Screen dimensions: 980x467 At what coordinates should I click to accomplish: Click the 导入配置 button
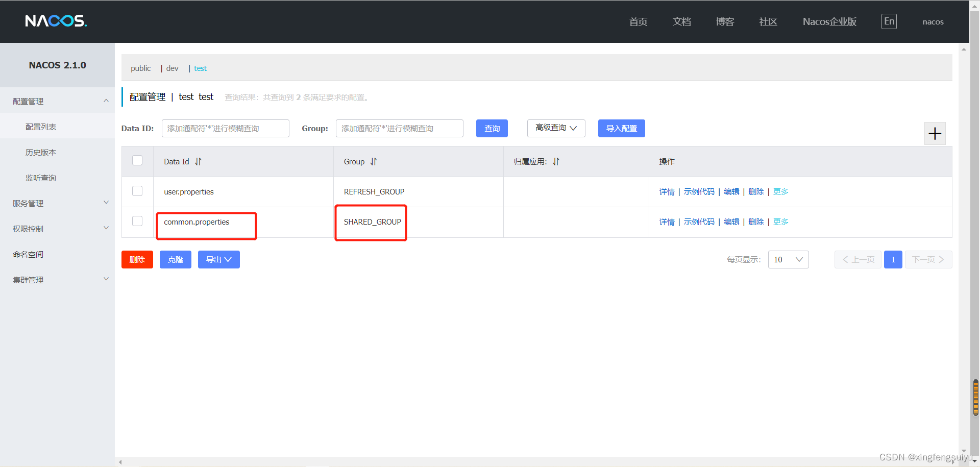pyautogui.click(x=622, y=128)
